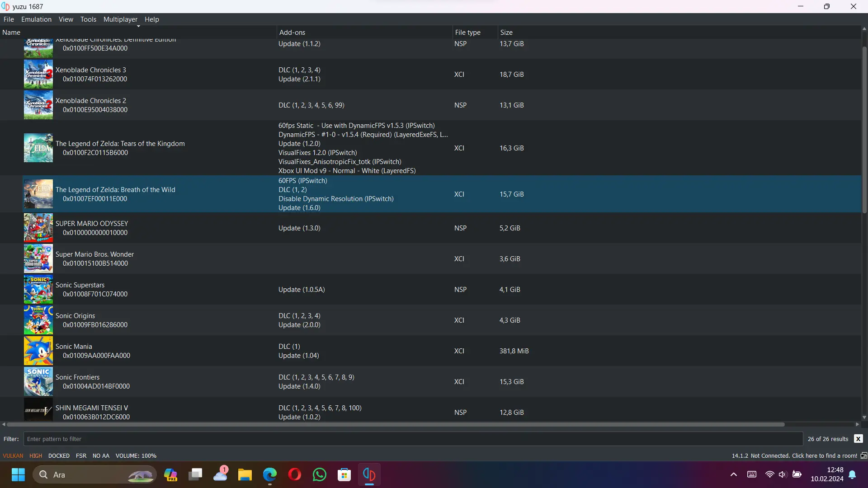Open the notification bell in the taskbar

(x=852, y=474)
